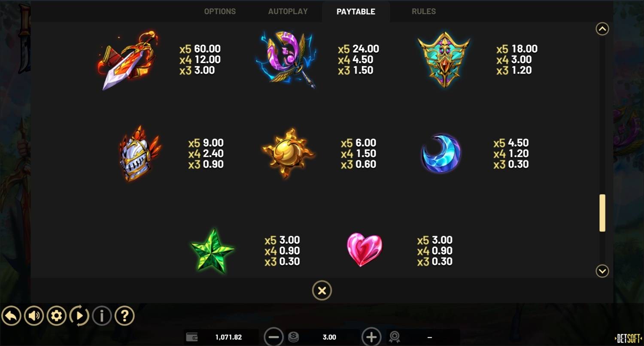Click the coin bet amount field
The width and height of the screenshot is (644, 346).
pos(329,337)
